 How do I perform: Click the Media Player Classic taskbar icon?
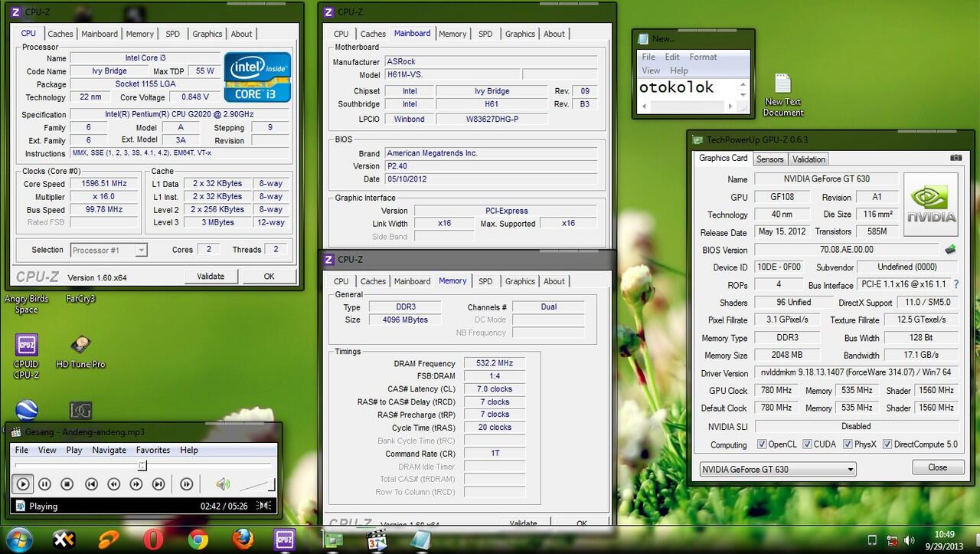click(377, 539)
